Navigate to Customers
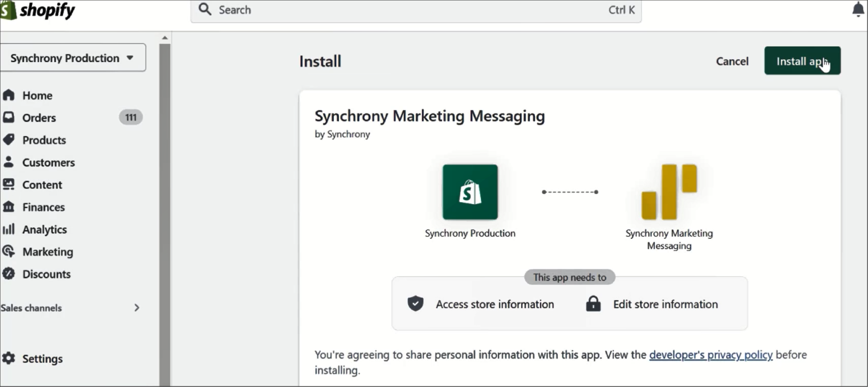Viewport: 868px width, 387px height. [x=49, y=163]
